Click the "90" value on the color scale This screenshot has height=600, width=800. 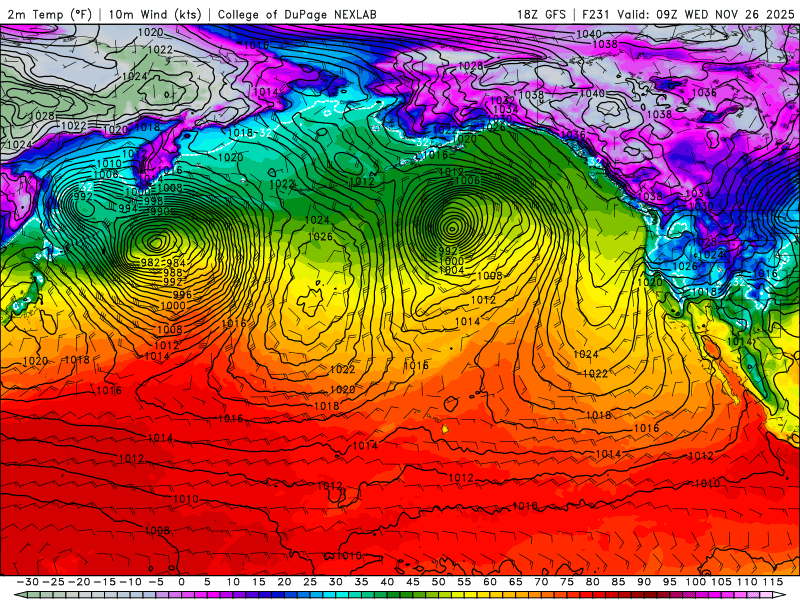644,582
